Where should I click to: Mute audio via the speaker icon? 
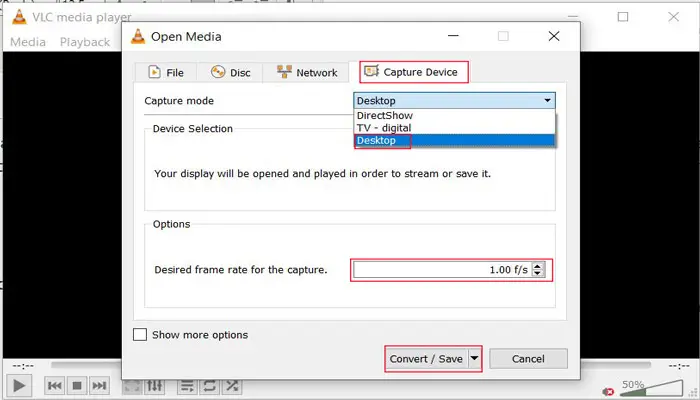[609, 391]
